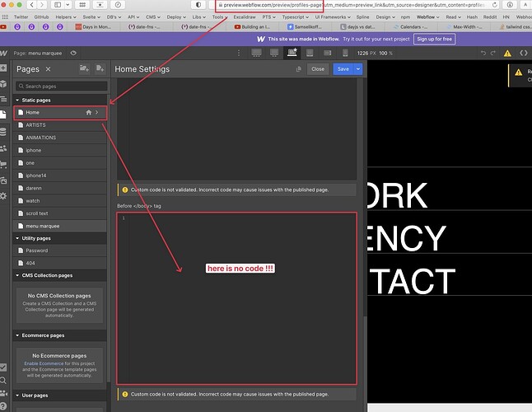
Task: Click the redo arrow in top bar
Action: [x=493, y=53]
